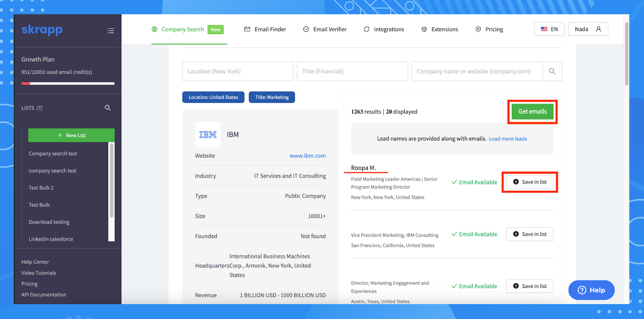Save the Director, Marketing Engagement lead in list
Screen dimensions: 644x319
tap(530, 286)
